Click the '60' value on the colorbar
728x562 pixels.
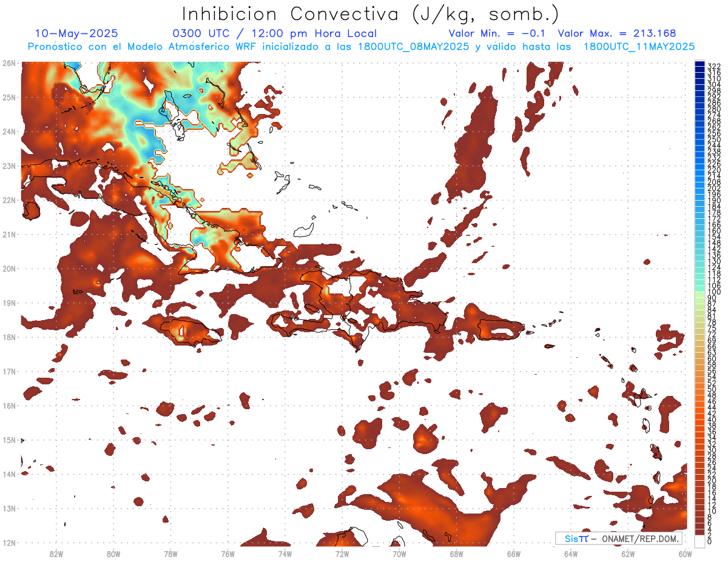(712, 359)
